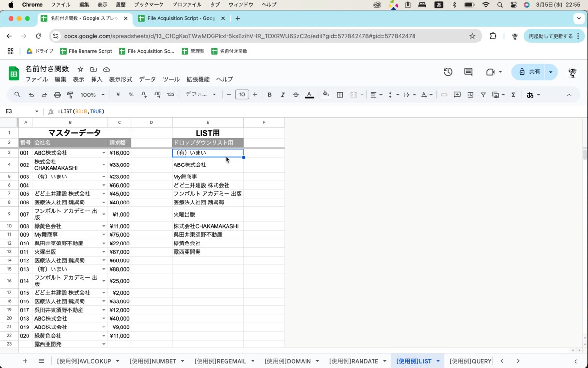Open the comments panel icon
Viewport: 588px width, 368px height.
(468, 72)
